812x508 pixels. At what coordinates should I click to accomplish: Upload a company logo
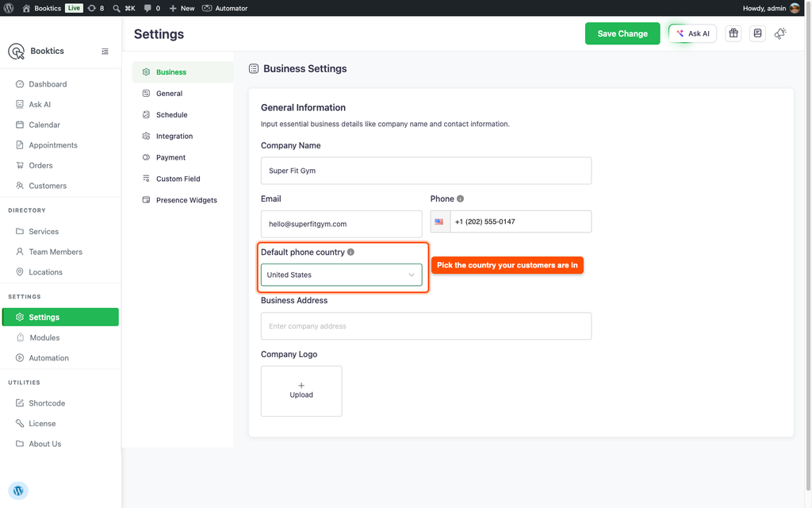301,391
